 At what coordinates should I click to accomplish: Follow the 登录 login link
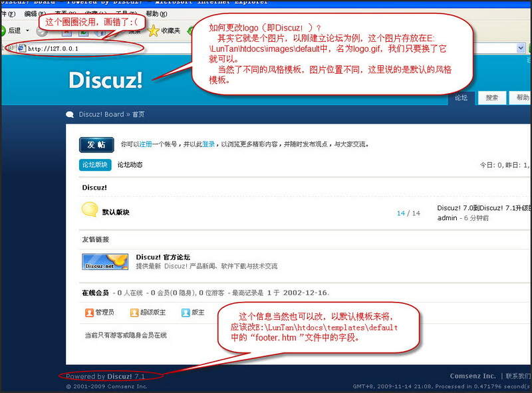pos(209,144)
